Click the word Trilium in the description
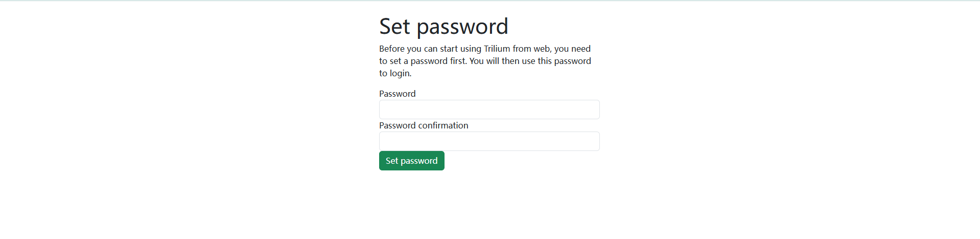 pos(497,49)
